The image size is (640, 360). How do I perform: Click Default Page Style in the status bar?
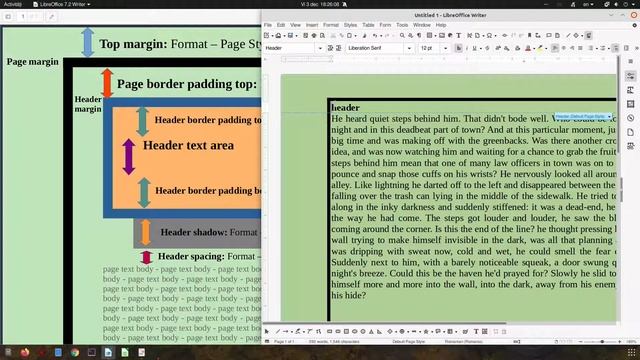point(409,341)
